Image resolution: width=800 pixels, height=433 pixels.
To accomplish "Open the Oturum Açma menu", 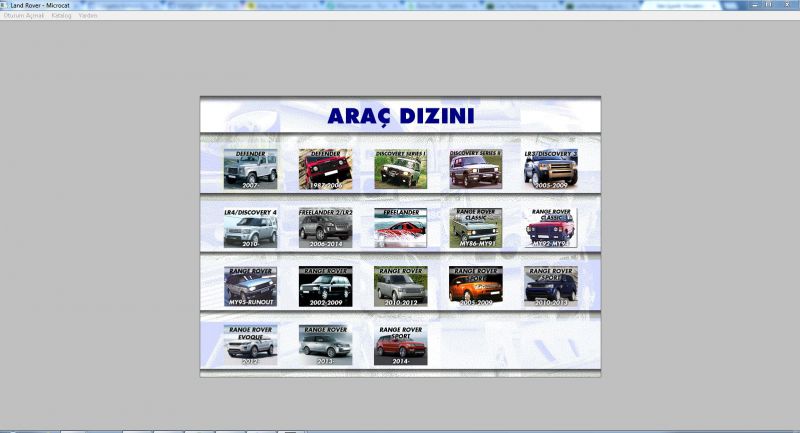I will tap(23, 16).
